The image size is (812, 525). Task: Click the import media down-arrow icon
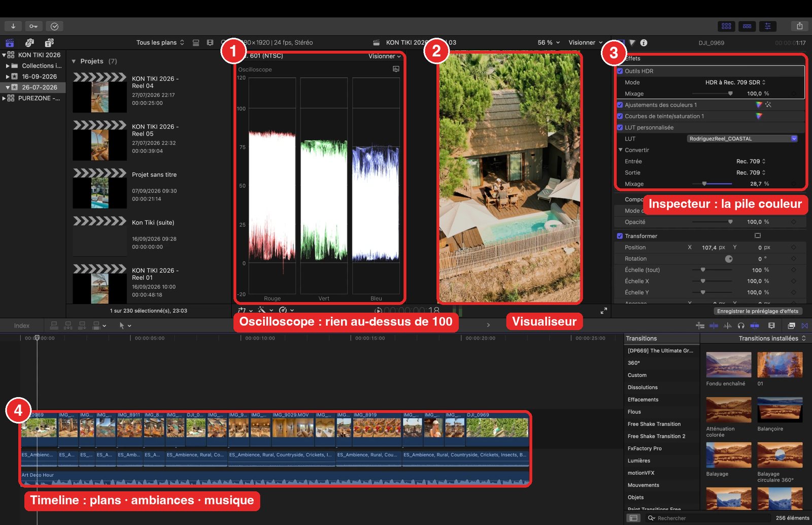pyautogui.click(x=13, y=26)
